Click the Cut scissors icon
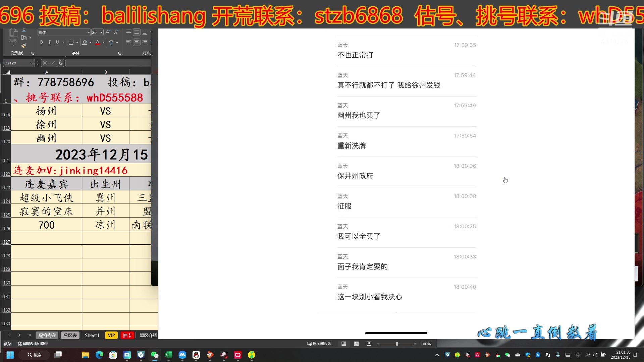 [x=24, y=31]
